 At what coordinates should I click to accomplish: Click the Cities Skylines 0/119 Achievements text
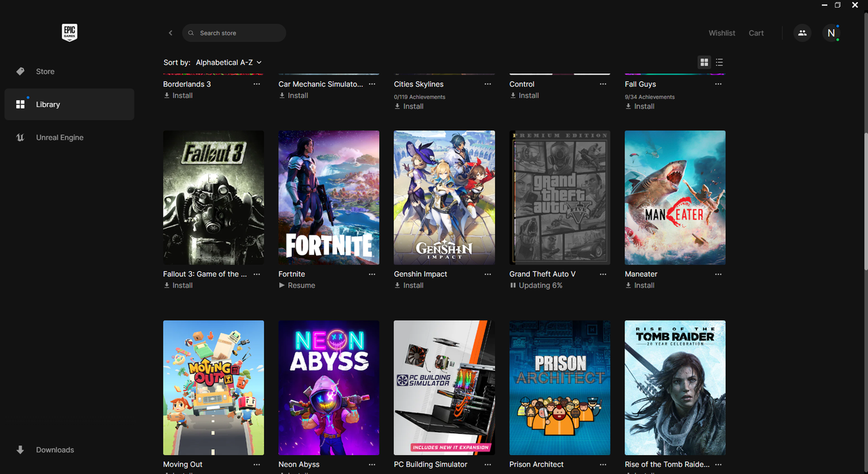tap(420, 97)
